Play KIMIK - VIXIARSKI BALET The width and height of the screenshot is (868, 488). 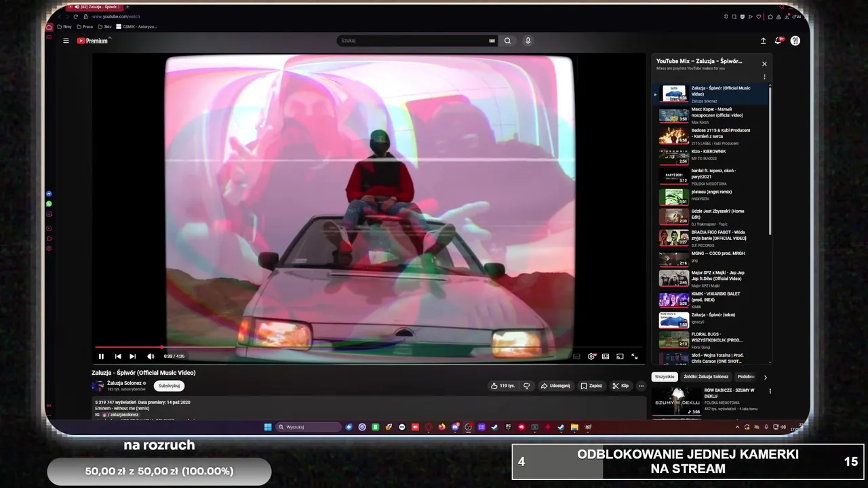click(x=712, y=300)
